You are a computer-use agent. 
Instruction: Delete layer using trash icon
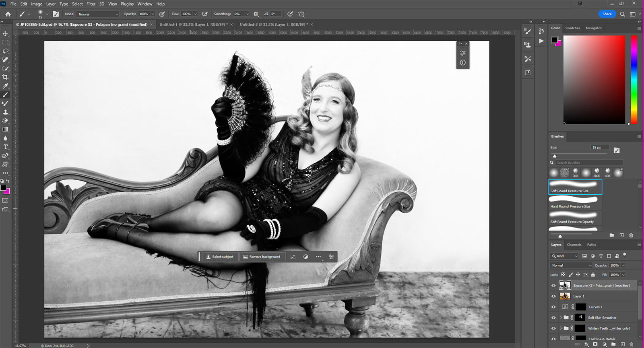coord(631,344)
